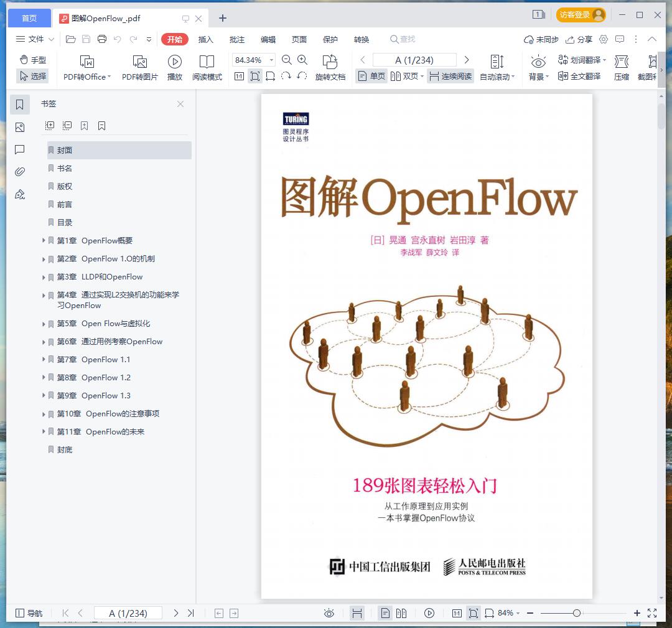Add a new bookmark icon
Viewport: 672px width, 628px height.
tap(85, 126)
